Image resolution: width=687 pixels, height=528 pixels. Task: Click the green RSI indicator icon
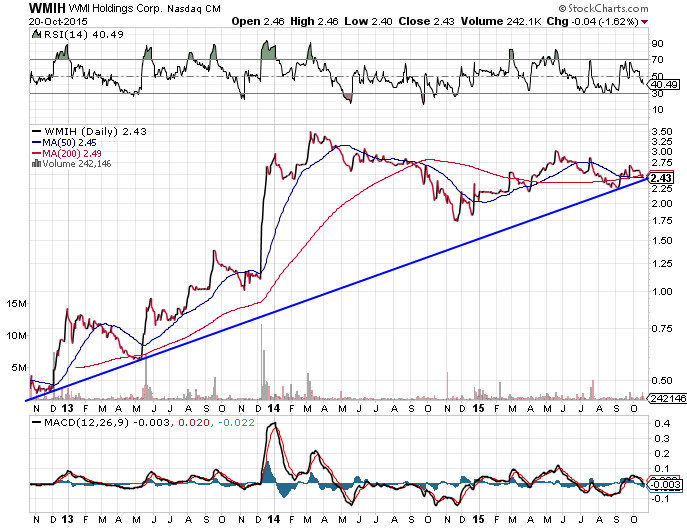[x=36, y=34]
